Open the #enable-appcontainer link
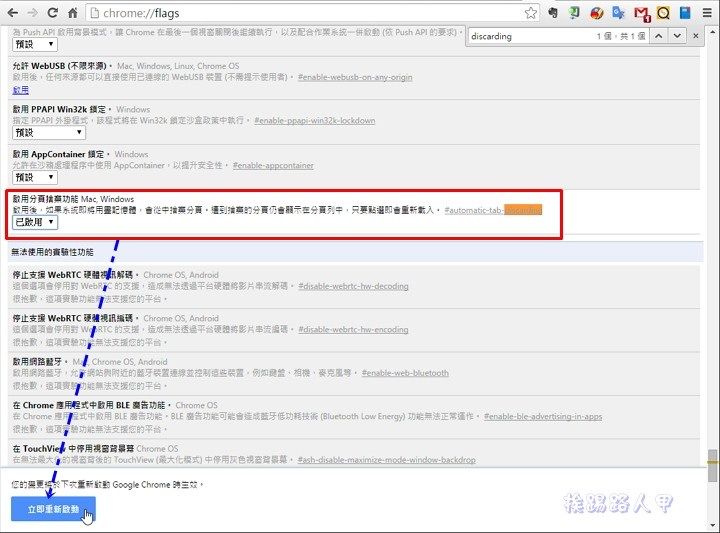720x533 pixels. click(x=273, y=165)
